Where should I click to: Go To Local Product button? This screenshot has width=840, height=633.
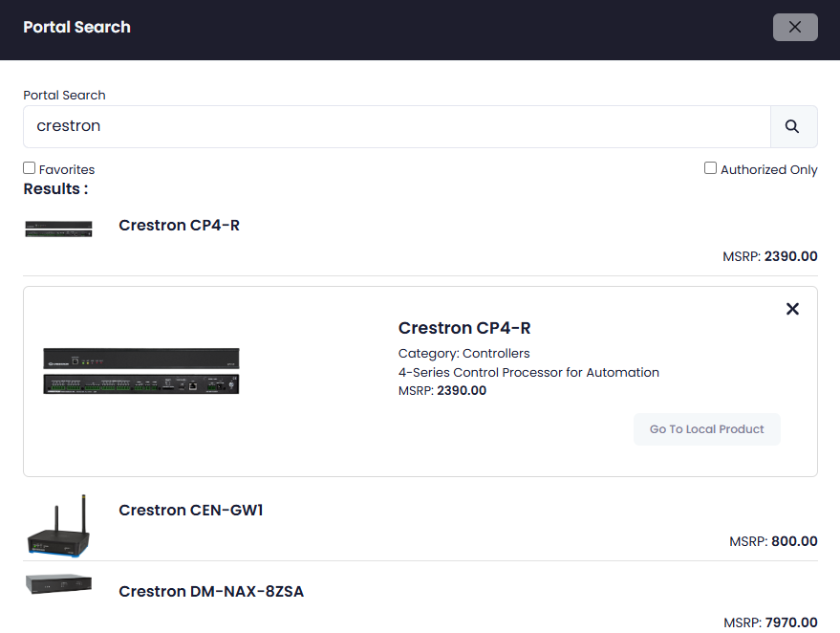coord(706,429)
